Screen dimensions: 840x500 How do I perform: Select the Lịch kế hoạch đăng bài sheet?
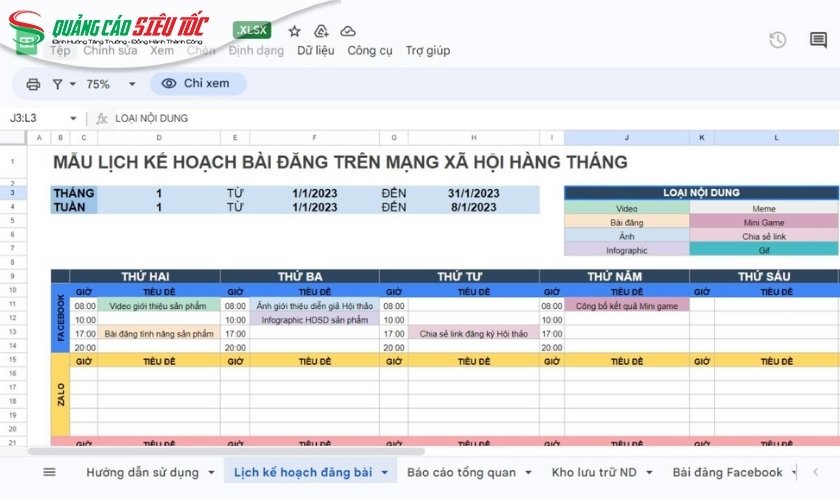click(x=303, y=473)
